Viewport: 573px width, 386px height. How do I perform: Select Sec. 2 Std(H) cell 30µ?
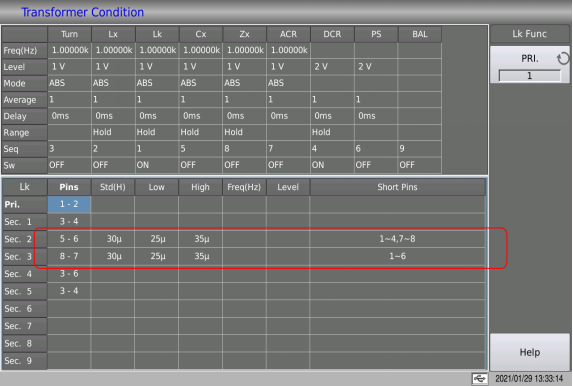pos(113,239)
